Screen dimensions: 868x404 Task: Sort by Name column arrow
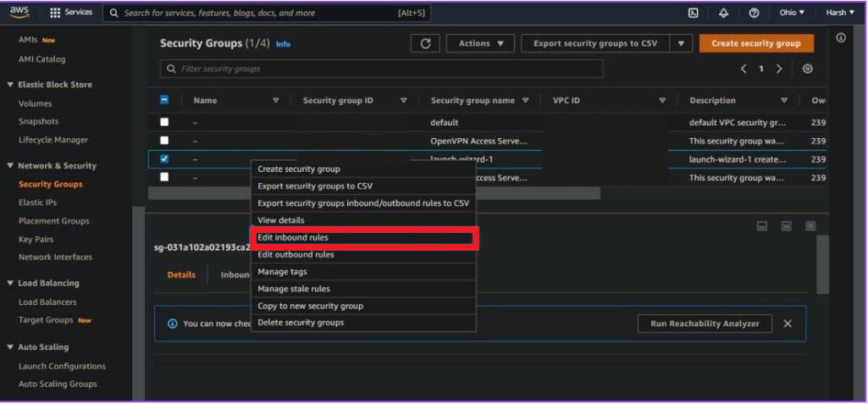point(276,101)
